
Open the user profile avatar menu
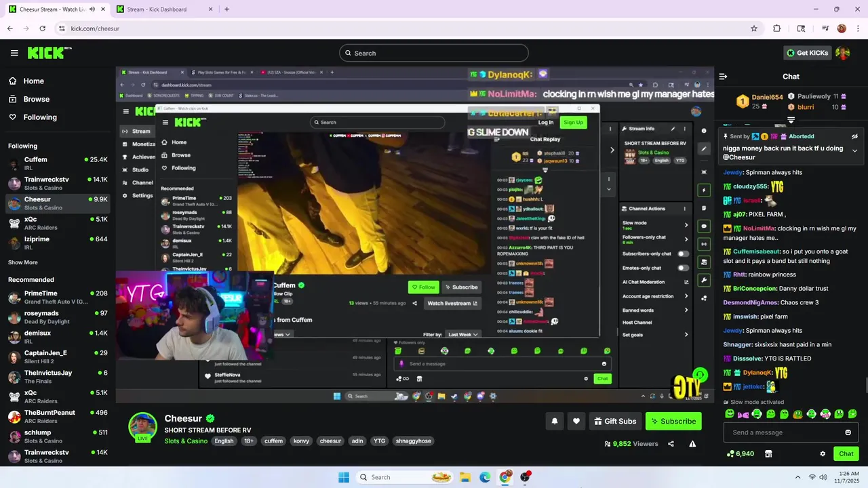[843, 53]
